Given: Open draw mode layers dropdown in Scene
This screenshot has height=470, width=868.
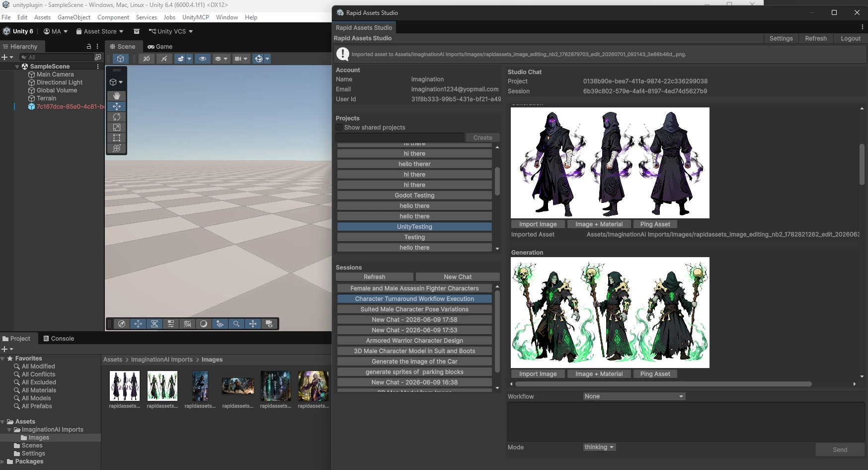Looking at the screenshot, I should [221, 59].
